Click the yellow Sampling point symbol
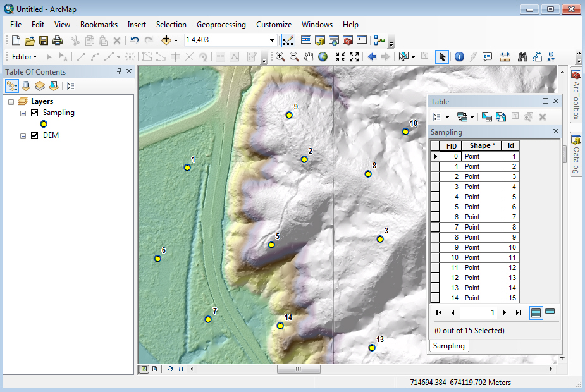Image resolution: width=585 pixels, height=392 pixels. pyautogui.click(x=43, y=124)
